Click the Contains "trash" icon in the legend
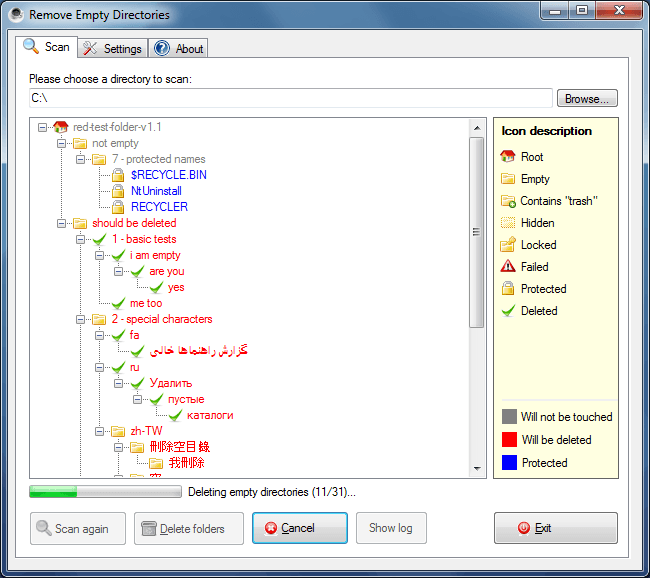The image size is (650, 578). tap(508, 201)
